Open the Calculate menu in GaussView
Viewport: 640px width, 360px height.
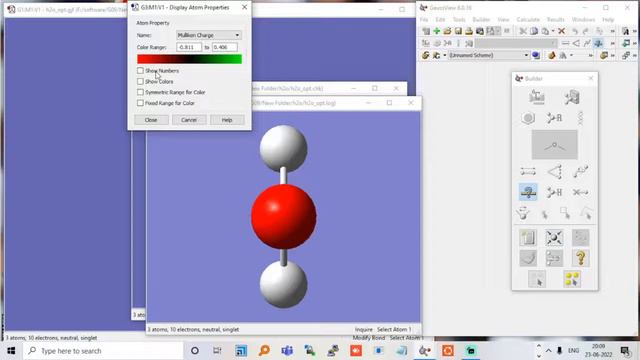[x=528, y=20]
